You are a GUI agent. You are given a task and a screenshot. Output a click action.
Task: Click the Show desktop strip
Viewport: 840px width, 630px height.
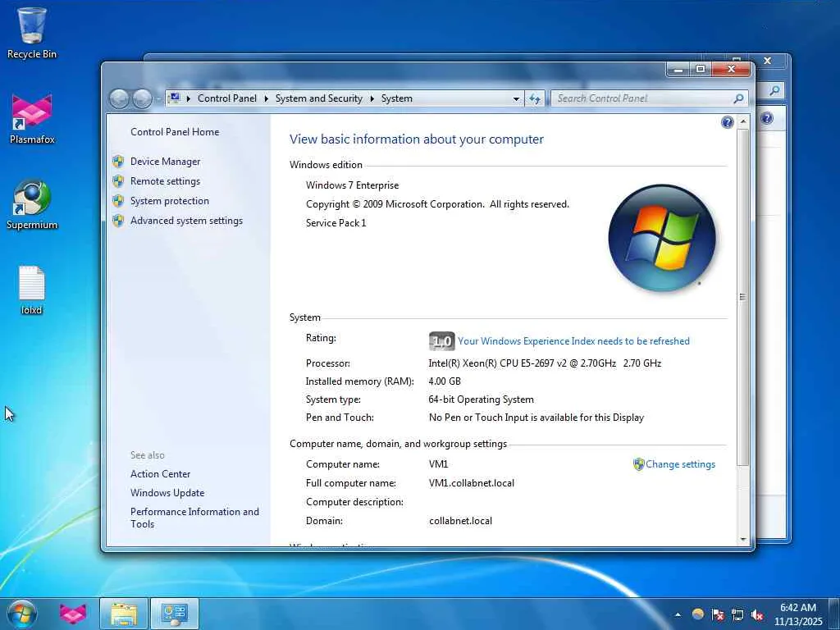(834, 614)
